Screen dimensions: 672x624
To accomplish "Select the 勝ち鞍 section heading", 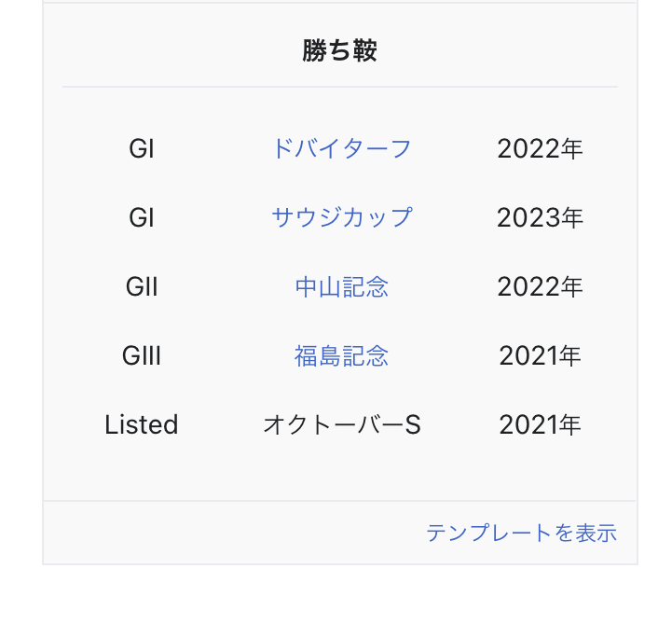I will click(x=339, y=50).
